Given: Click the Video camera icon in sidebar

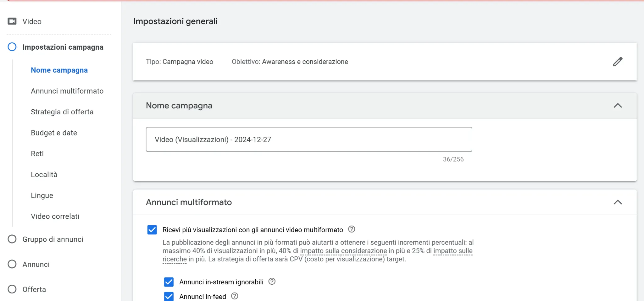Looking at the screenshot, I should [12, 21].
